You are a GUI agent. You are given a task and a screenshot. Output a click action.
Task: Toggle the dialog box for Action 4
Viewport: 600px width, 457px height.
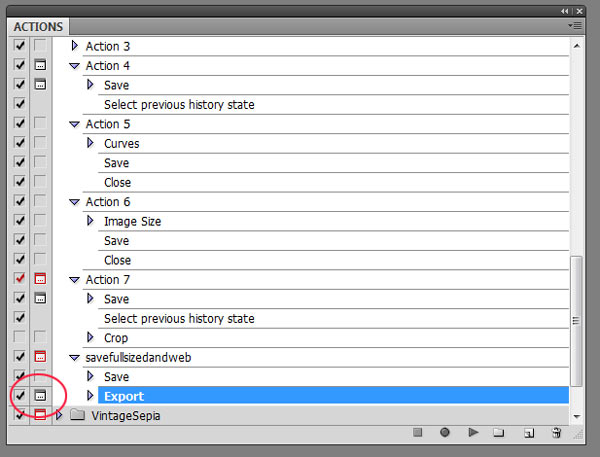point(41,66)
